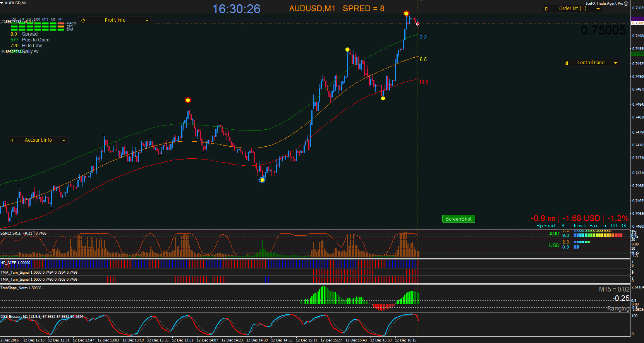Click the Account info label
Screen dimensions: 644x343
point(38,140)
